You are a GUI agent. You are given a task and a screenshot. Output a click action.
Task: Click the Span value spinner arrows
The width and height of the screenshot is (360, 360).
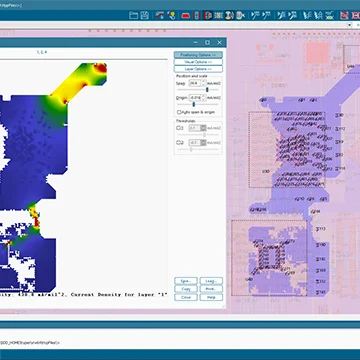coord(203,83)
